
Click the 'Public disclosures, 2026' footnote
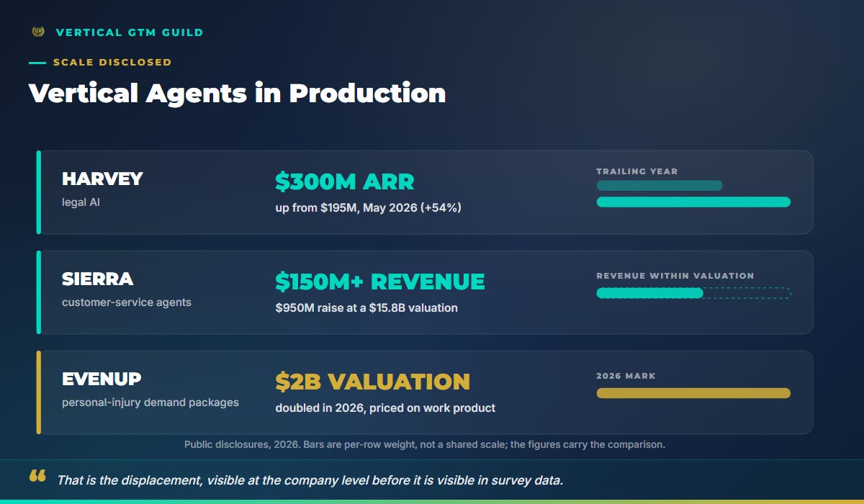click(x=425, y=445)
